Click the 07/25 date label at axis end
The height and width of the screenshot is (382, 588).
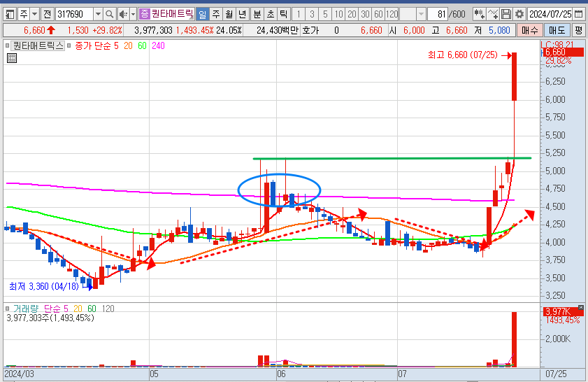click(x=556, y=374)
